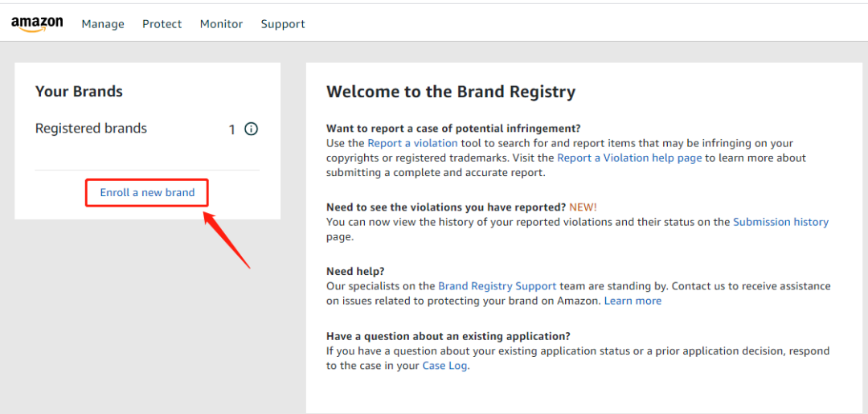
Task: Open the Case Log link
Action: [x=444, y=365]
